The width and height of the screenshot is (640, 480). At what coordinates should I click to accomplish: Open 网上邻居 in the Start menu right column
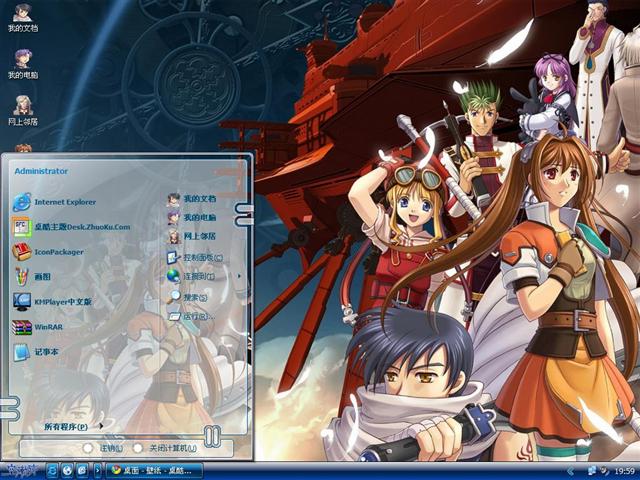click(192, 236)
